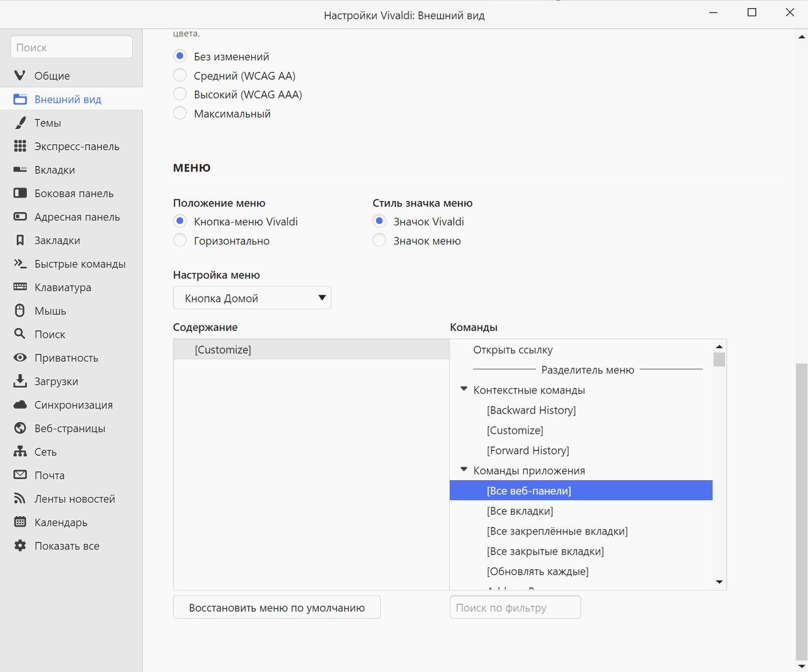808x672 pixels.
Task: Open Downloads via its arrow icon
Action: pos(20,381)
